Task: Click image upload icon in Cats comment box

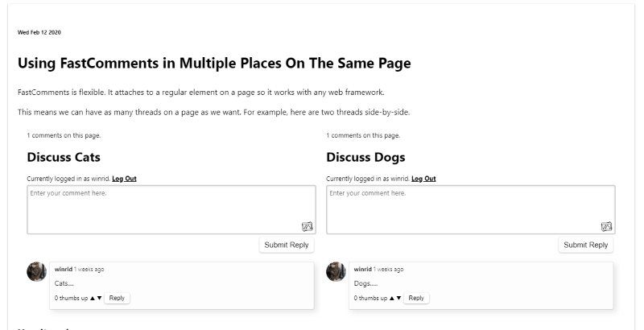Action: click(307, 227)
